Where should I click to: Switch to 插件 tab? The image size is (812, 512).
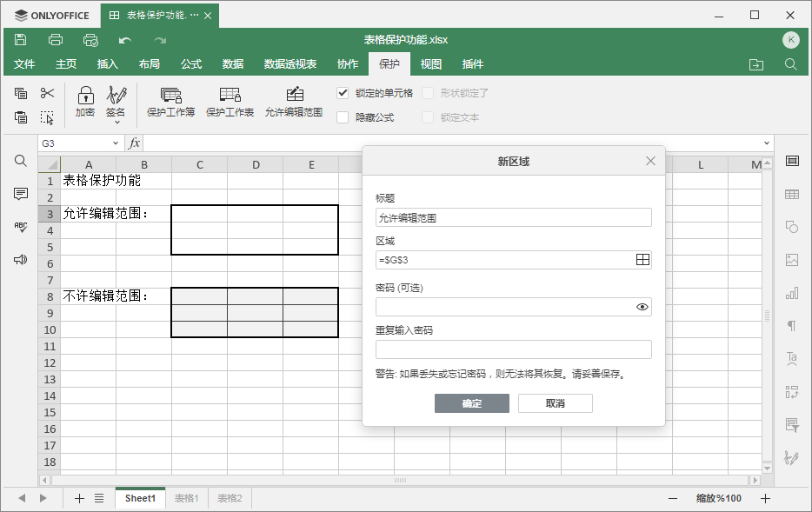473,64
